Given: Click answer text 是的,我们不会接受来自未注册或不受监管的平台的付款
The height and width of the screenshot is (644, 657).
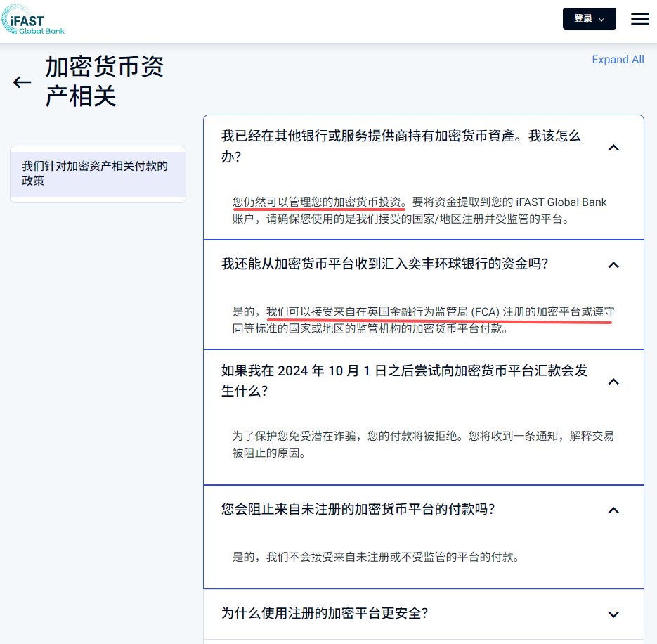Looking at the screenshot, I should [x=375, y=557].
